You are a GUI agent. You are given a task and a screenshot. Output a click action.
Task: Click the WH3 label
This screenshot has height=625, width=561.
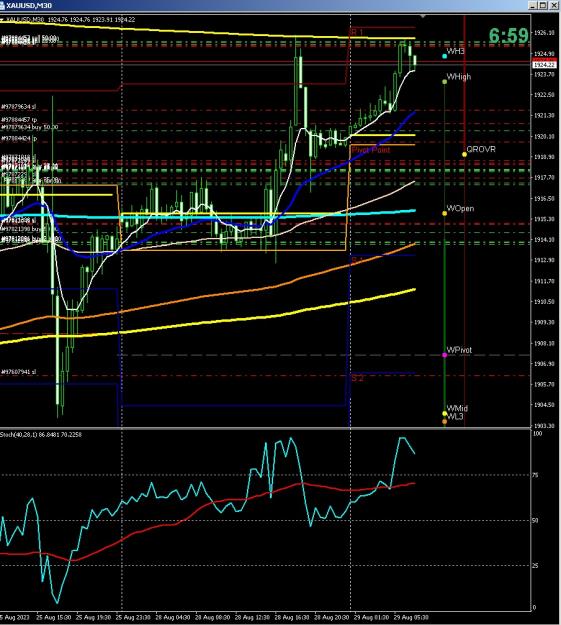455,51
